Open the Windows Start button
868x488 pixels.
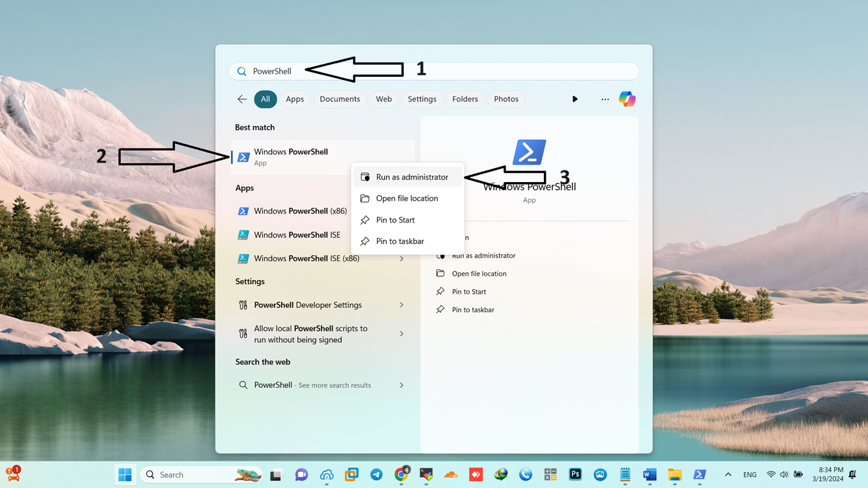pos(125,474)
